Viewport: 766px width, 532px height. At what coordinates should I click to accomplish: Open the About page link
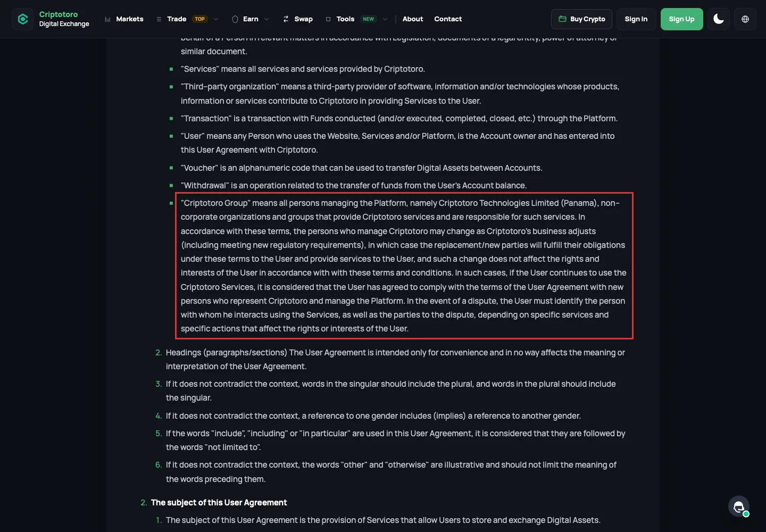coord(413,19)
